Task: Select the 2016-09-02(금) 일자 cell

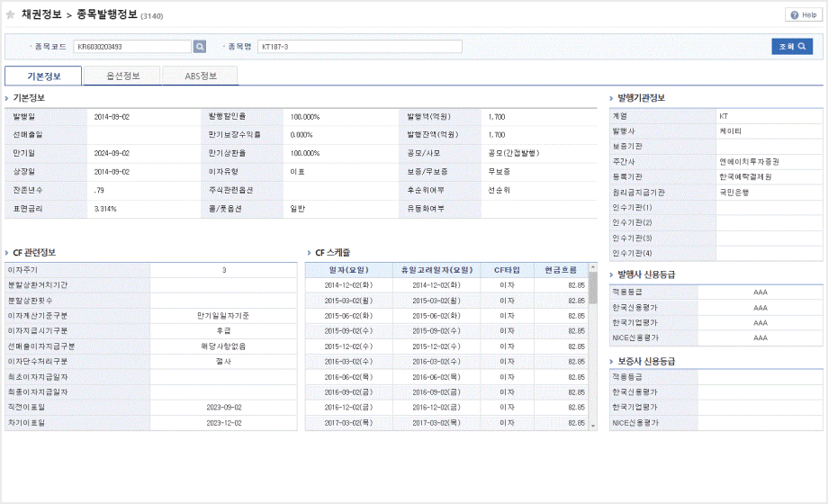Action: click(348, 392)
